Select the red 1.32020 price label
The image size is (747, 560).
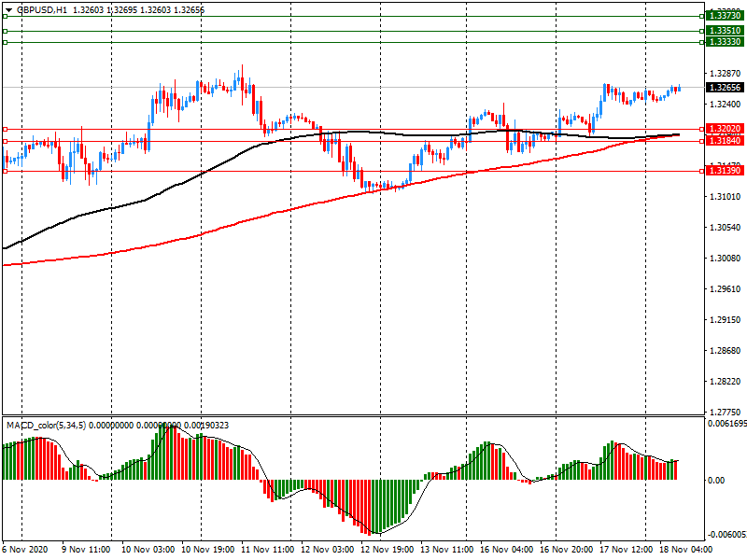(x=725, y=130)
